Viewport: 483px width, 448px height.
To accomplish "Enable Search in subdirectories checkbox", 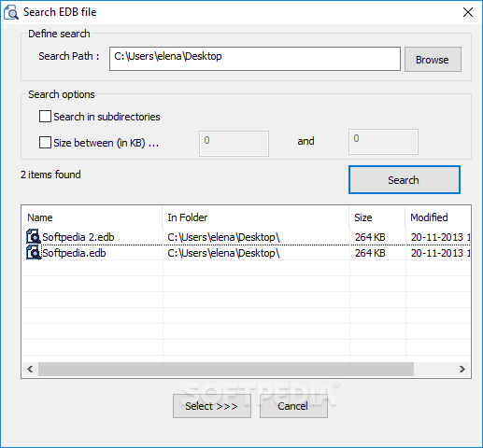I will coord(45,117).
